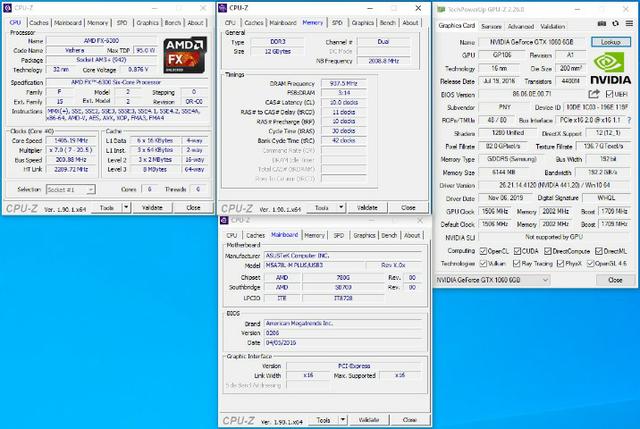Toggle the Ray Tracing checkbox
This screenshot has width=640, height=429.
517,263
